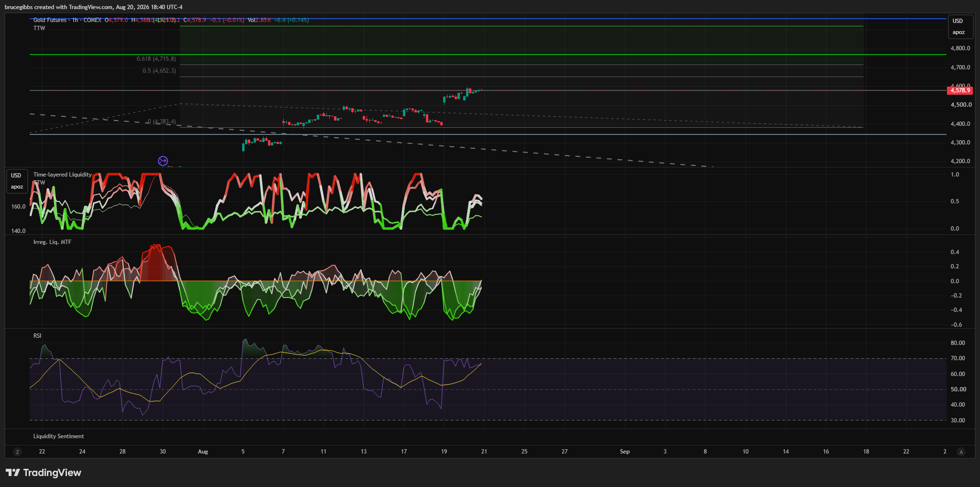Click the 140.0 label on left liquidity scale
Viewport: 980px width, 487px height.
[18, 231]
